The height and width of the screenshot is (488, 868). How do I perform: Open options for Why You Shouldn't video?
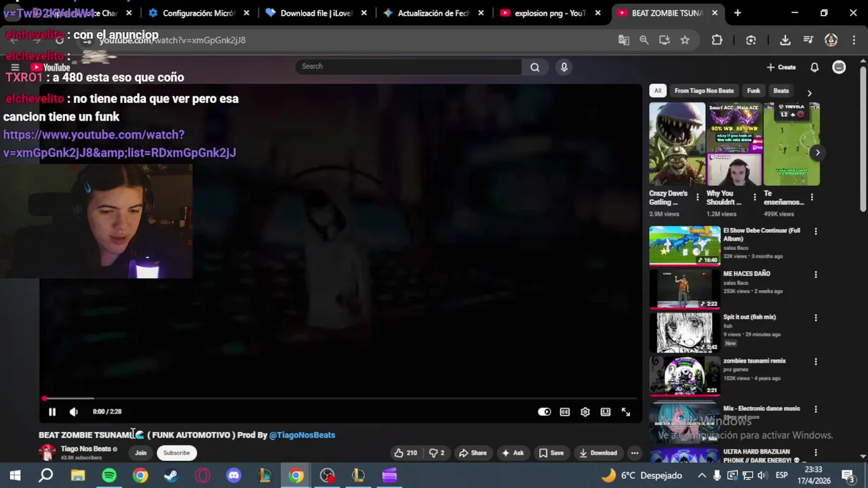coord(754,197)
